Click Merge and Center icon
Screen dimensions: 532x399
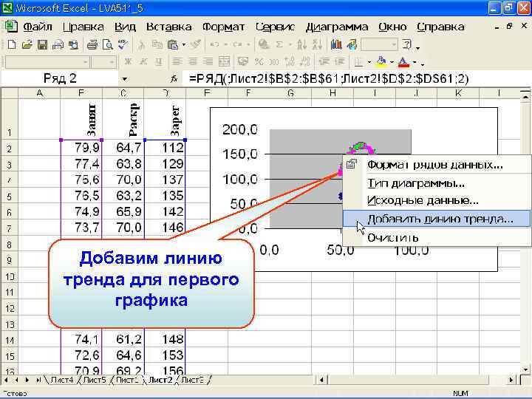(x=224, y=61)
